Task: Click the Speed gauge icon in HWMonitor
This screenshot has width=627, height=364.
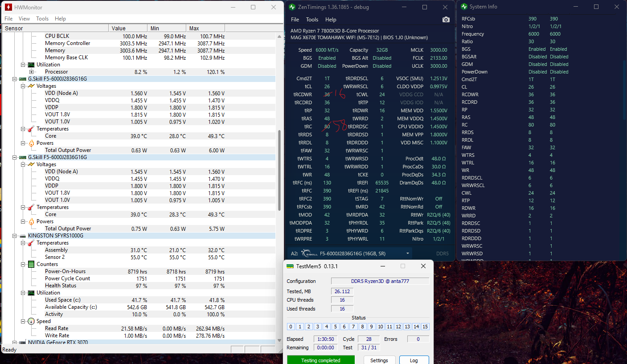Action: point(31,321)
